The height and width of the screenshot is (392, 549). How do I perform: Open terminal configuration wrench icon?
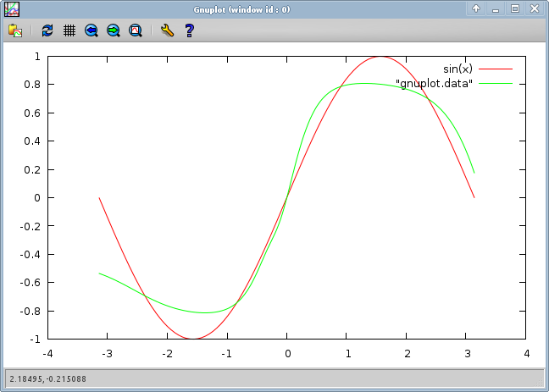[167, 30]
